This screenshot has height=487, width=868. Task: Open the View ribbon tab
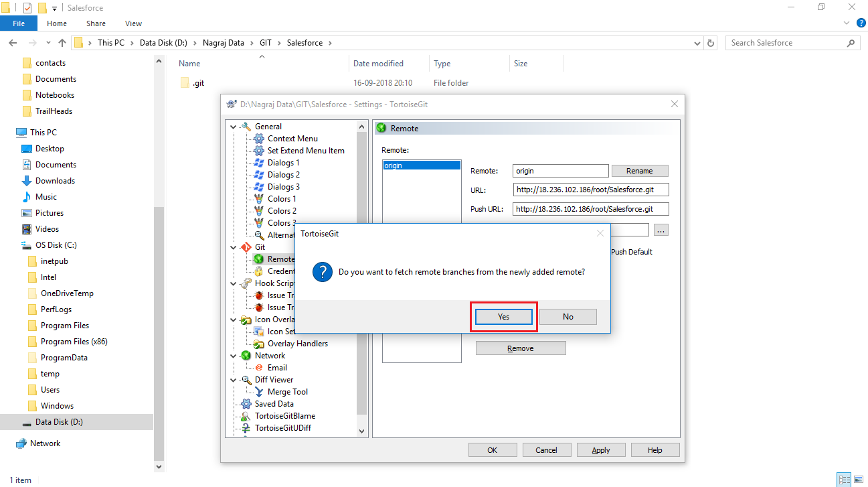click(133, 23)
